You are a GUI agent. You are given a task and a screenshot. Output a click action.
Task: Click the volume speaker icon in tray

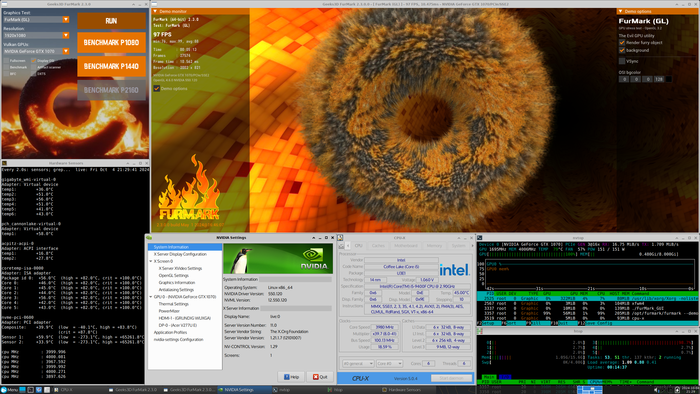point(656,390)
